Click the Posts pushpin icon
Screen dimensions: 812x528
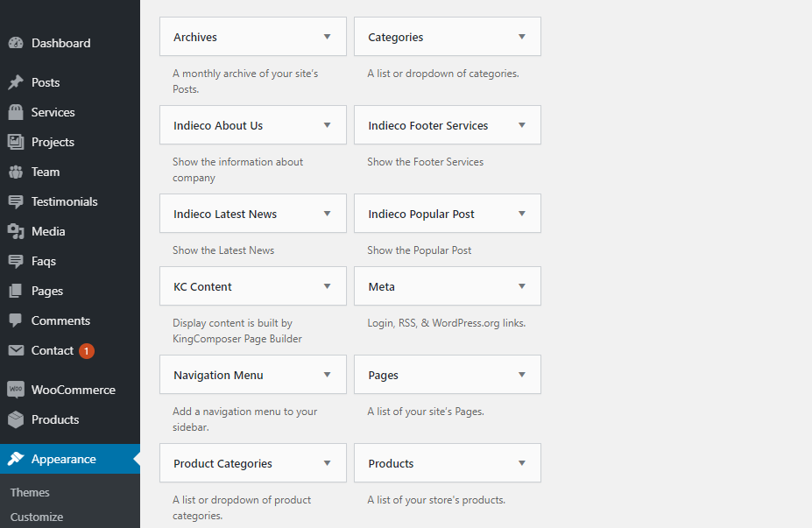click(x=16, y=82)
